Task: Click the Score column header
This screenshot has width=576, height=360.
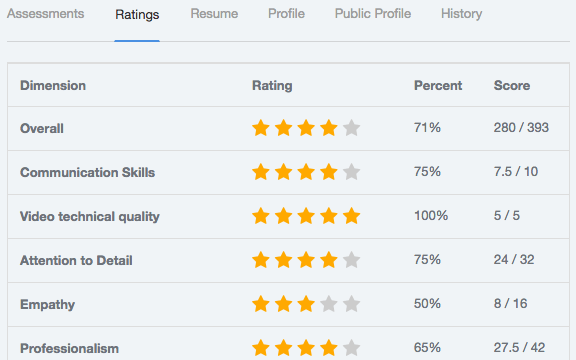Action: [512, 86]
